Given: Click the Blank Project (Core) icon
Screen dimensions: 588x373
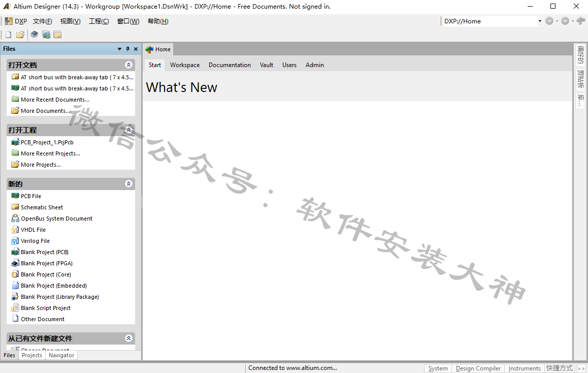Looking at the screenshot, I should pos(15,274).
